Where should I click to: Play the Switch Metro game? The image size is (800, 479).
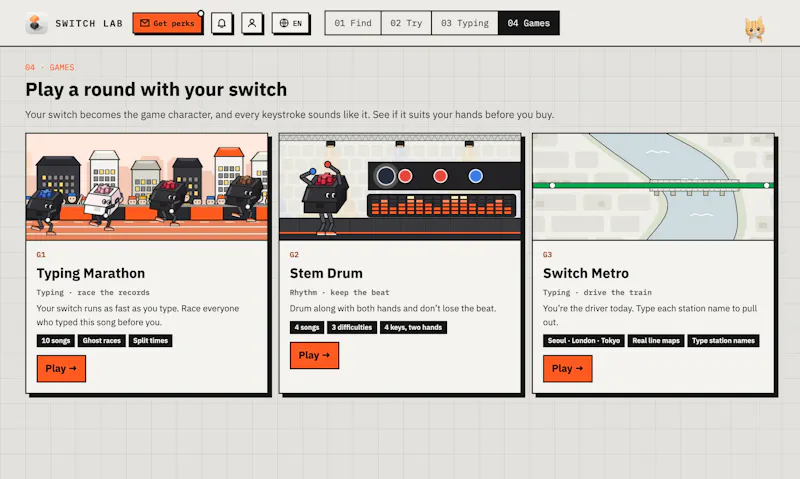[x=567, y=368]
